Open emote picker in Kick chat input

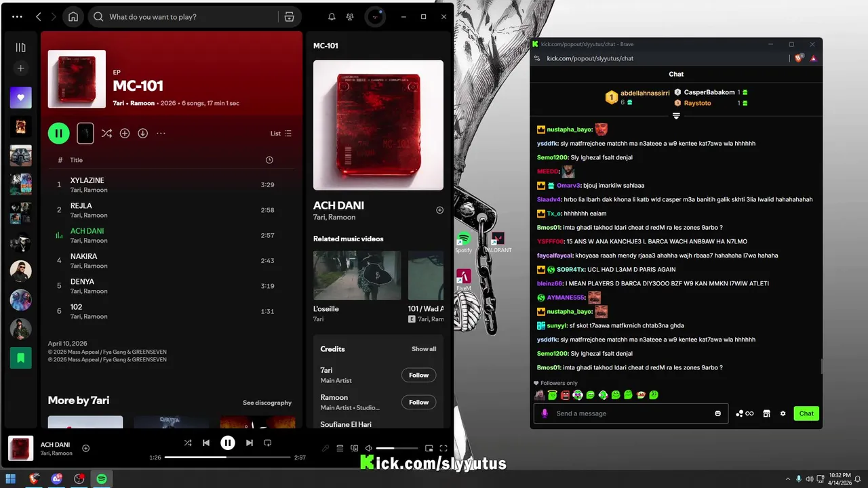(718, 413)
